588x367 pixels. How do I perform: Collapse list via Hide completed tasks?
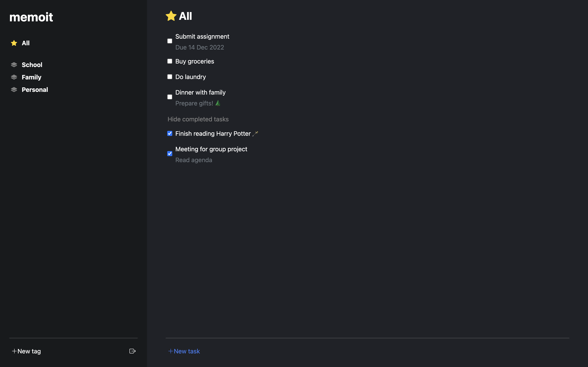(198, 119)
